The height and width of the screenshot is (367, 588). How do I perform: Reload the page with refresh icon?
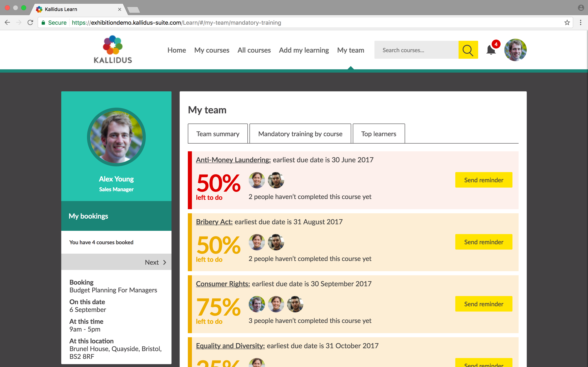[x=30, y=23]
